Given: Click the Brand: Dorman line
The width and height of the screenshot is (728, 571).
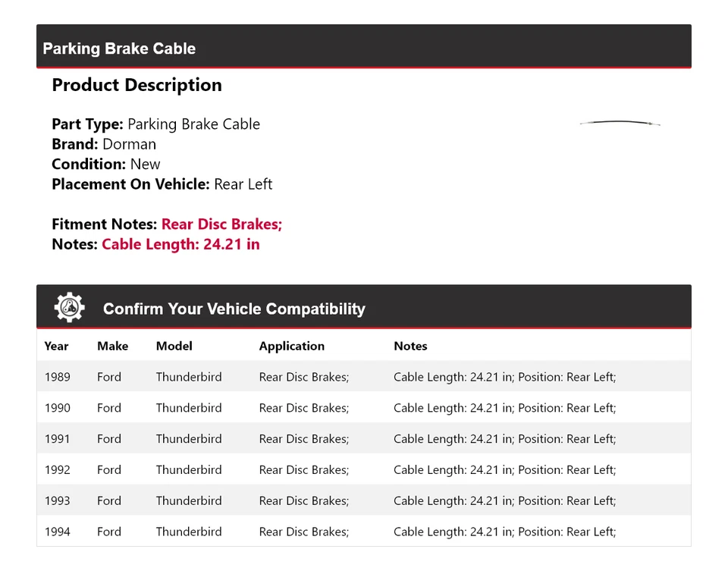Looking at the screenshot, I should point(104,144).
